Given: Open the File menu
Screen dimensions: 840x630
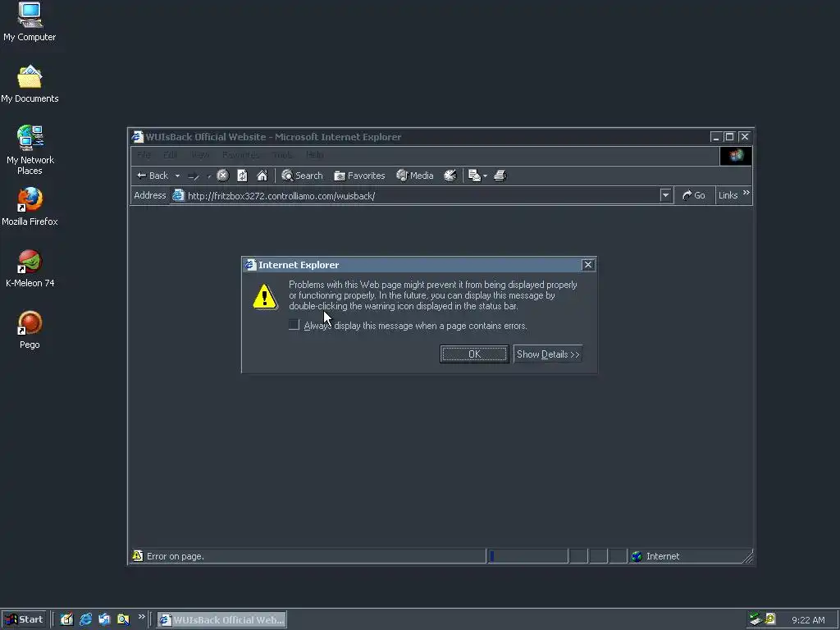Looking at the screenshot, I should (x=144, y=155).
